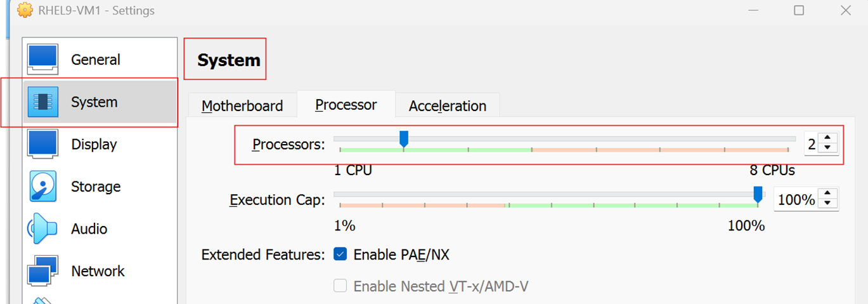
Task: Click the Processors count input field
Action: coord(812,143)
